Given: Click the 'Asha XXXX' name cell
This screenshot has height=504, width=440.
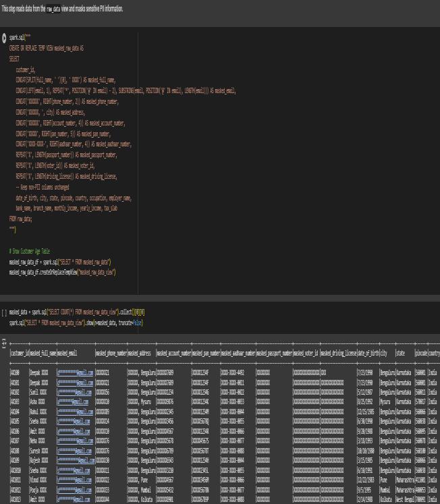Looking at the screenshot, I should pyautogui.click(x=37, y=402).
